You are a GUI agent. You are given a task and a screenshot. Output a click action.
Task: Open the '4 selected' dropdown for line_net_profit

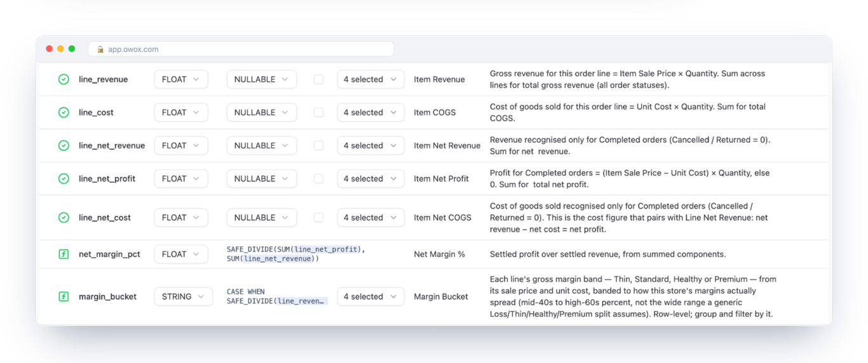pyautogui.click(x=370, y=178)
